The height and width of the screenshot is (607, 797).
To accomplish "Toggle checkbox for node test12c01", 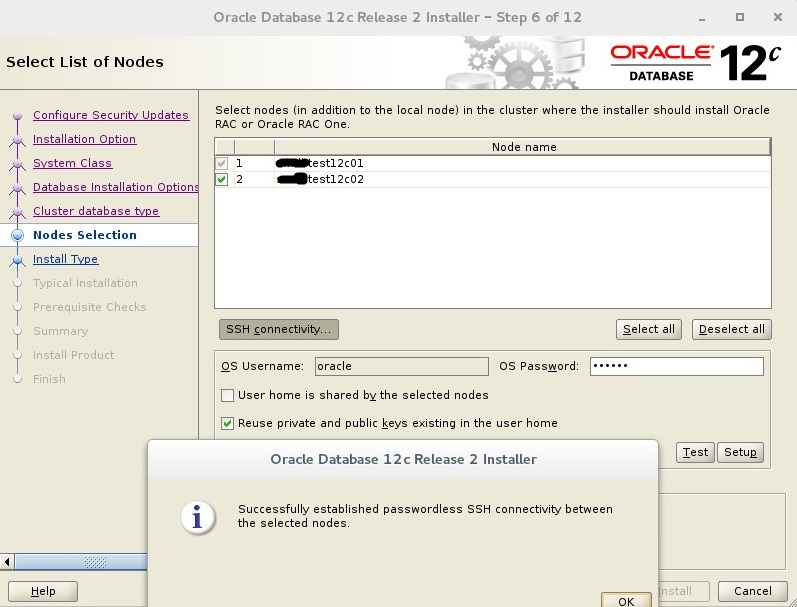I will pyautogui.click(x=222, y=163).
